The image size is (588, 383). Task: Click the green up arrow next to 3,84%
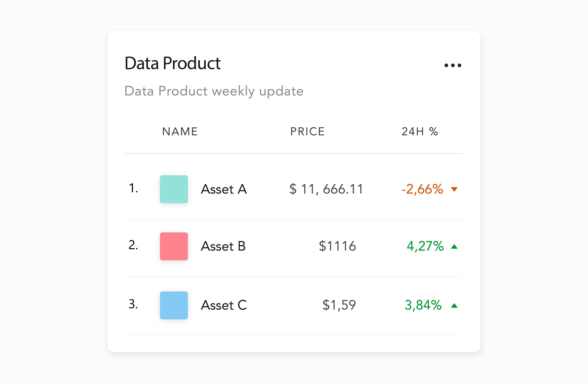coord(454,306)
